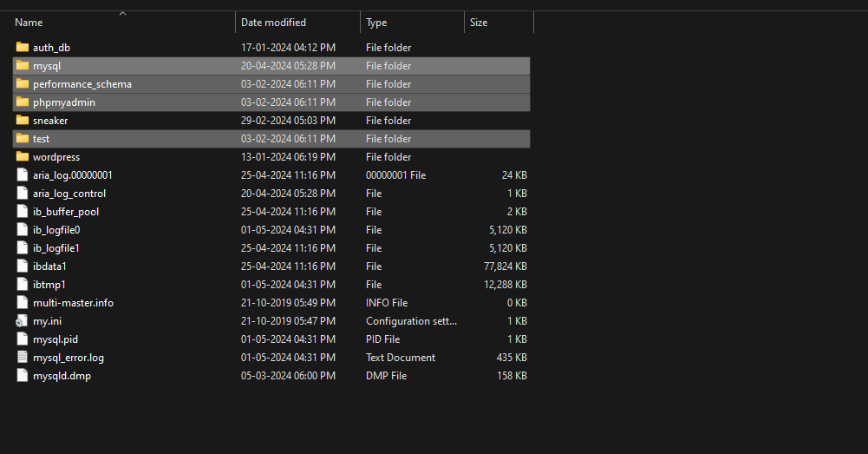Sort by the Type column header
868x454 pixels.
(x=376, y=23)
